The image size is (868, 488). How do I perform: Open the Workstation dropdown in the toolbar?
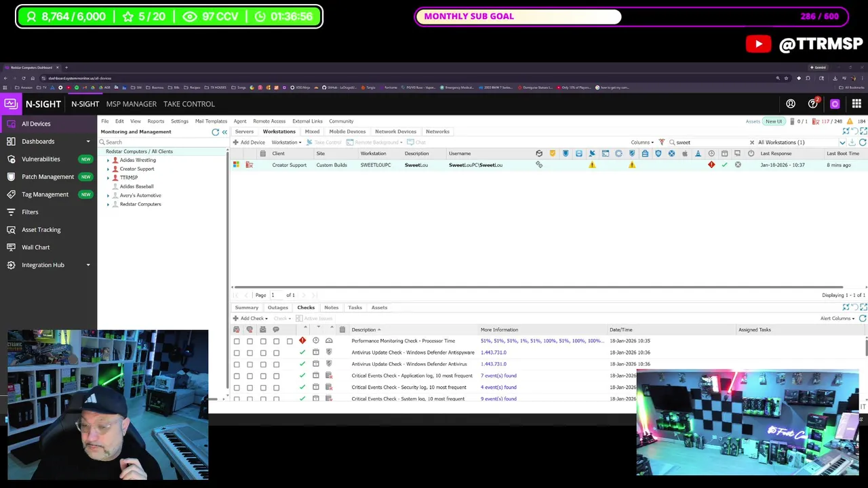[x=286, y=142]
